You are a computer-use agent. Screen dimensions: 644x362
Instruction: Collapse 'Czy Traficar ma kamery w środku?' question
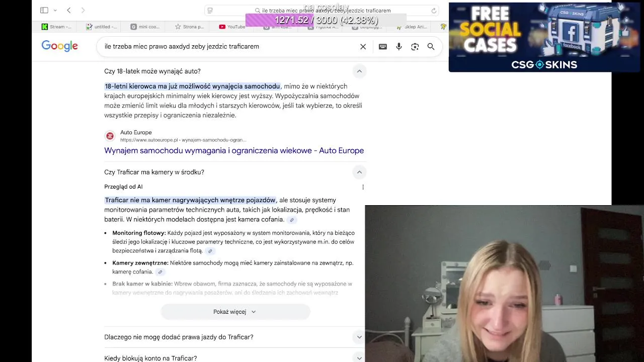click(x=359, y=172)
